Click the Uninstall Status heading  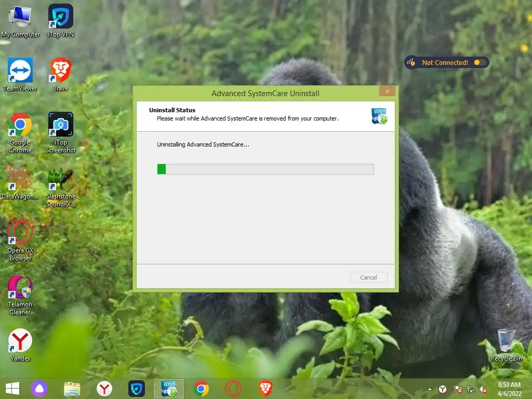point(172,110)
